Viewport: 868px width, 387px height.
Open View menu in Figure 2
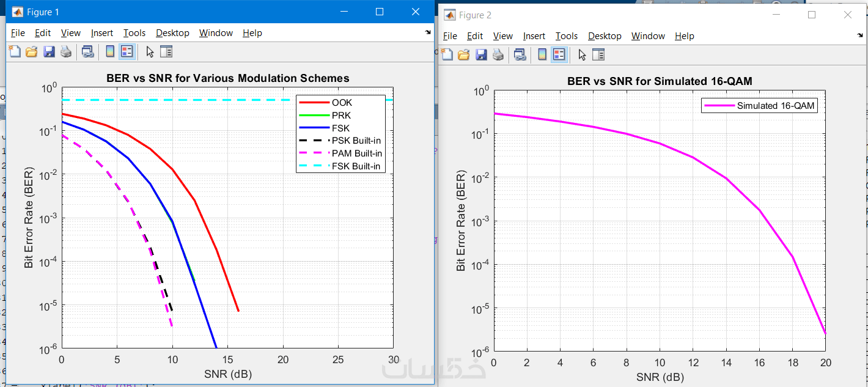503,36
